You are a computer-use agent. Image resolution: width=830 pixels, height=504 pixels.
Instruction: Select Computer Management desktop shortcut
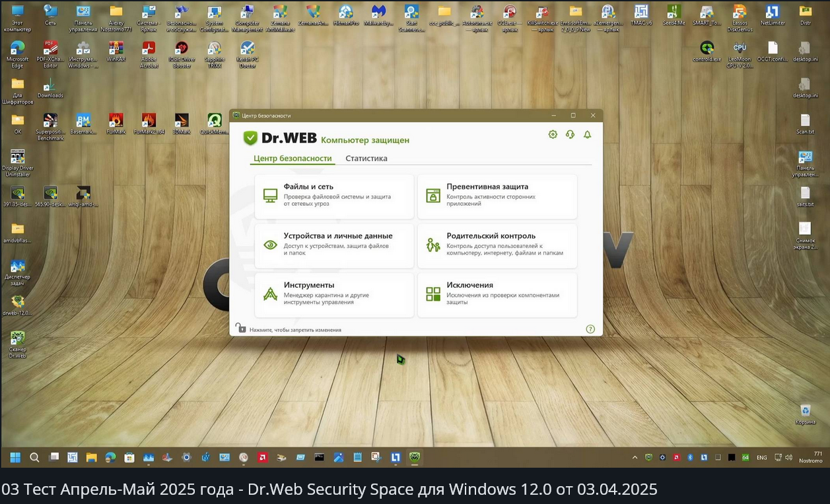coord(248,18)
